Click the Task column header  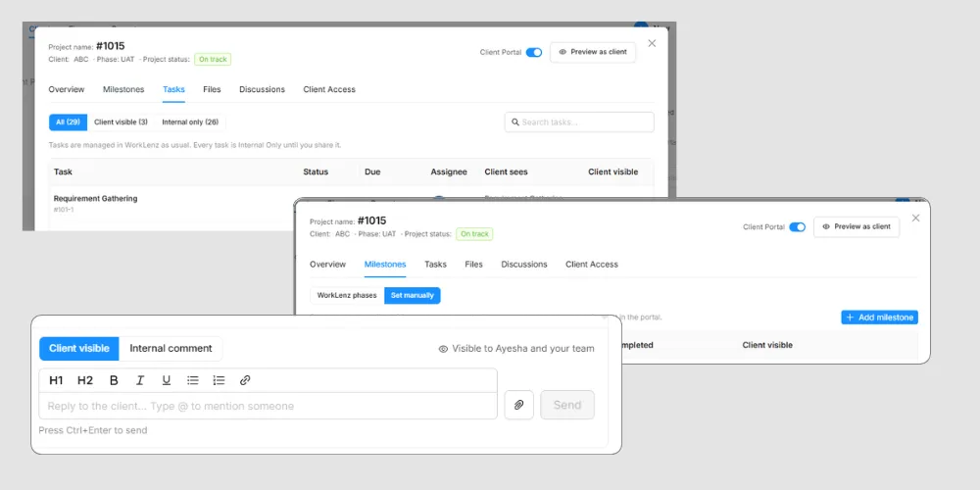click(63, 171)
